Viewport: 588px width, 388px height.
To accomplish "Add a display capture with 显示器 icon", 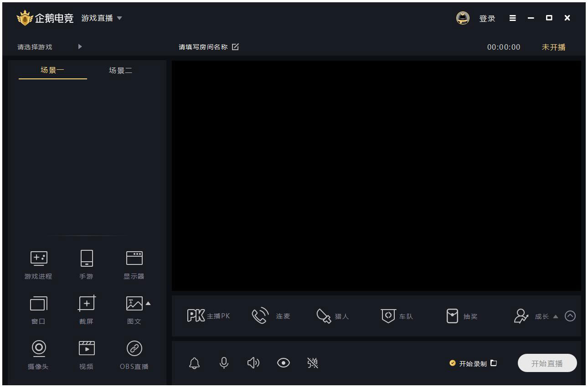I will tap(134, 264).
